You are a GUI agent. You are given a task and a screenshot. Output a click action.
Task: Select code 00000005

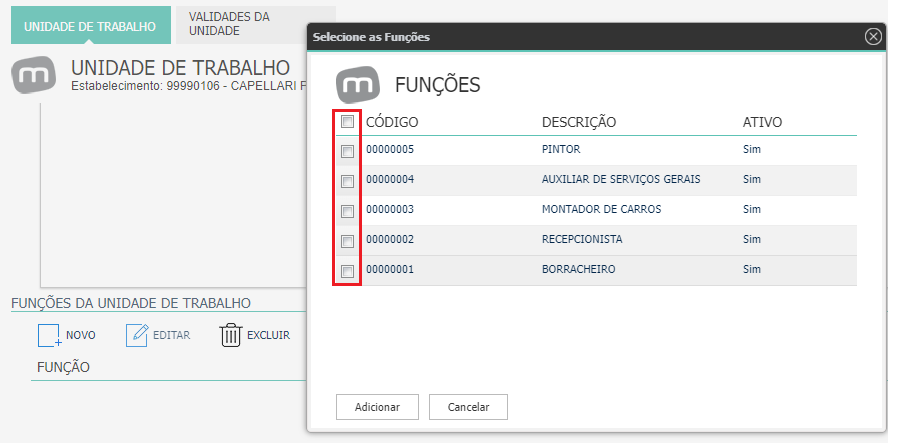tap(390, 149)
